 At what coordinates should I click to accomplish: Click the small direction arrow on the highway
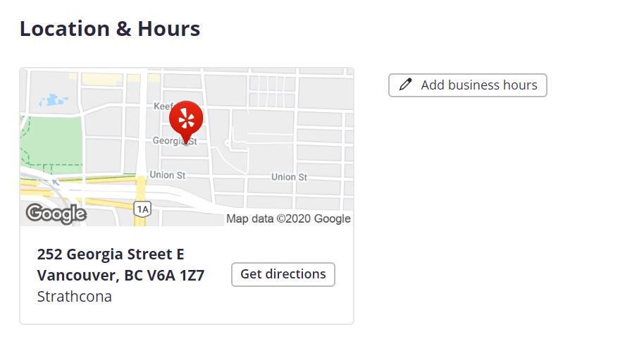point(56,183)
